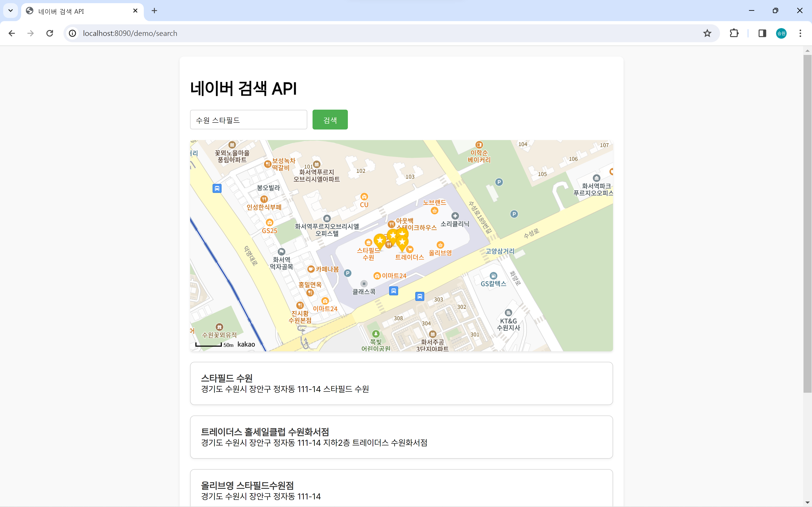Viewport: 812px width, 507px height.
Task: Toggle the browser side panel
Action: (x=762, y=33)
